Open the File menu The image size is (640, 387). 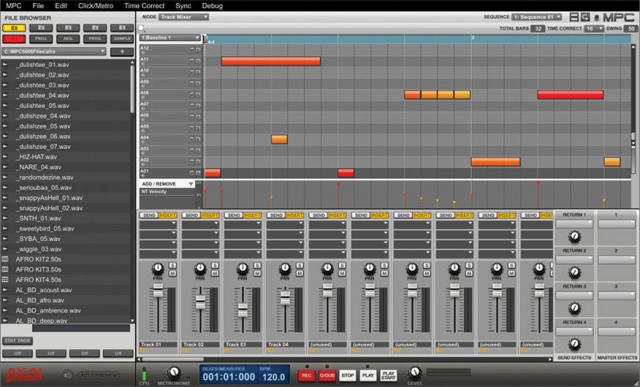[38, 6]
